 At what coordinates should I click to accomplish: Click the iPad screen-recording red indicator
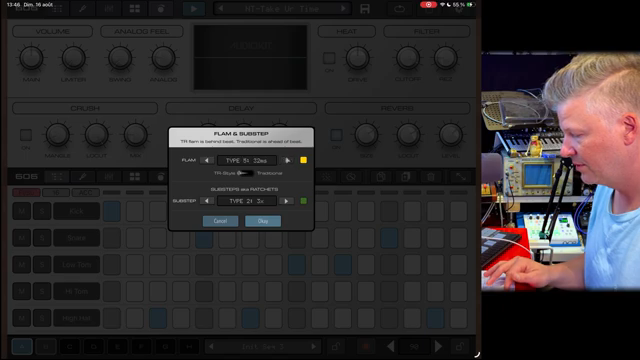click(x=428, y=4)
